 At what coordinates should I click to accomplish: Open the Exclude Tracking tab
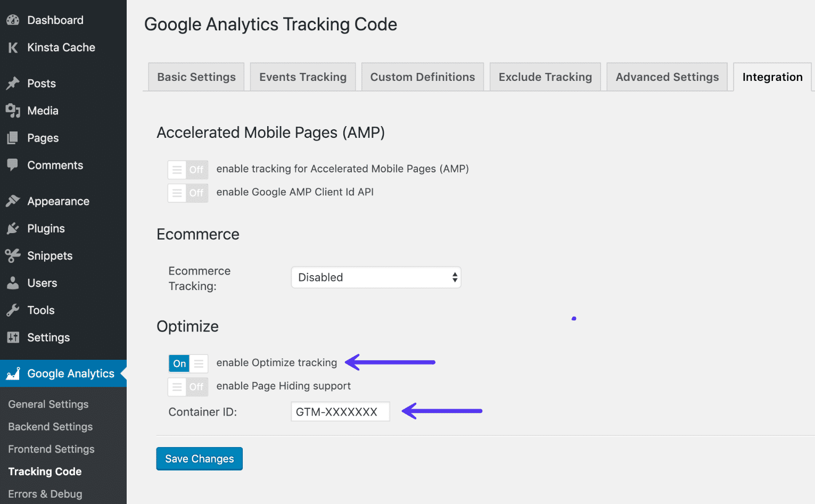pos(545,77)
